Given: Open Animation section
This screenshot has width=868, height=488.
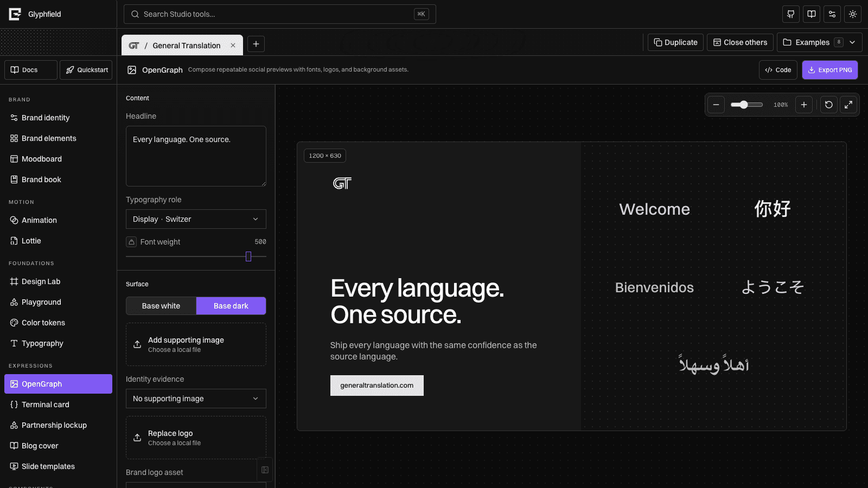Looking at the screenshot, I should coord(58,220).
